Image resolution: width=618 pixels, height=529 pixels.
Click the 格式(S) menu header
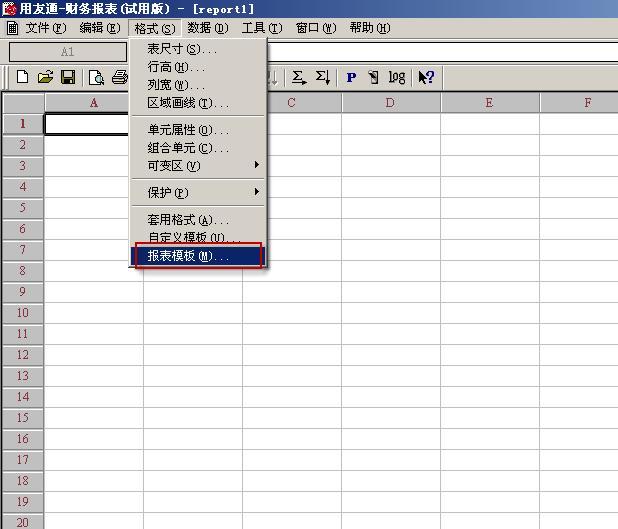click(x=154, y=28)
